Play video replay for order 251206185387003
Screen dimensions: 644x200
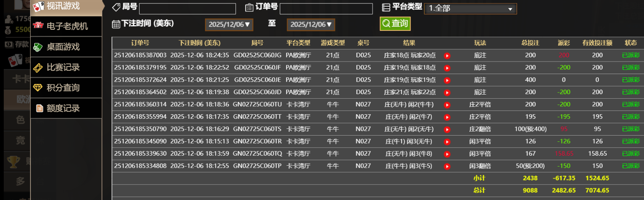point(447,56)
